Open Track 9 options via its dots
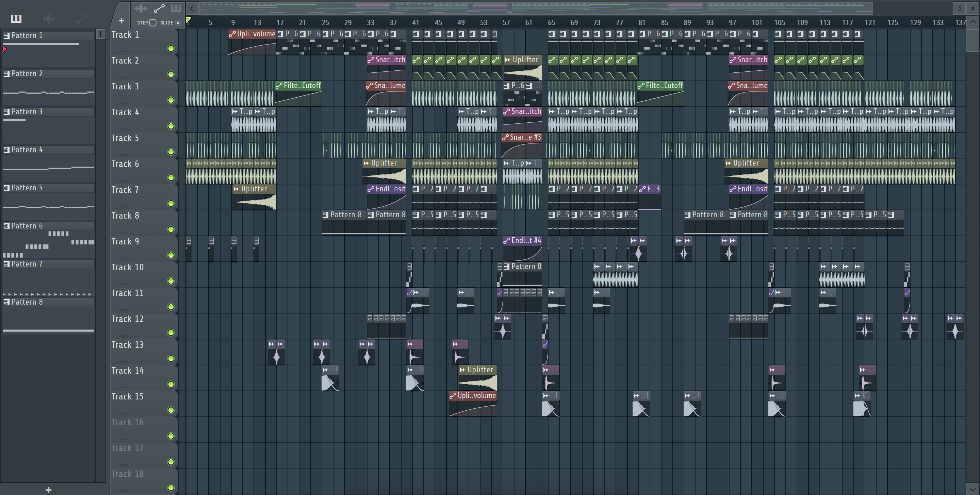The height and width of the screenshot is (495, 980). pyautogui.click(x=123, y=258)
